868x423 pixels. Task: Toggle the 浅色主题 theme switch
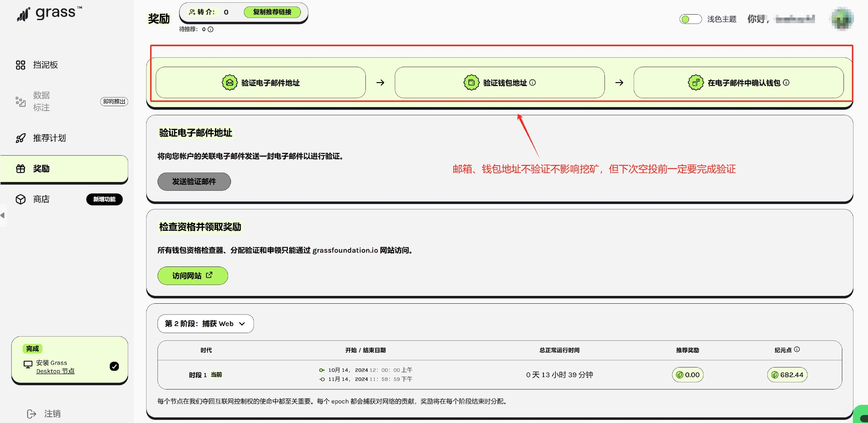click(690, 19)
